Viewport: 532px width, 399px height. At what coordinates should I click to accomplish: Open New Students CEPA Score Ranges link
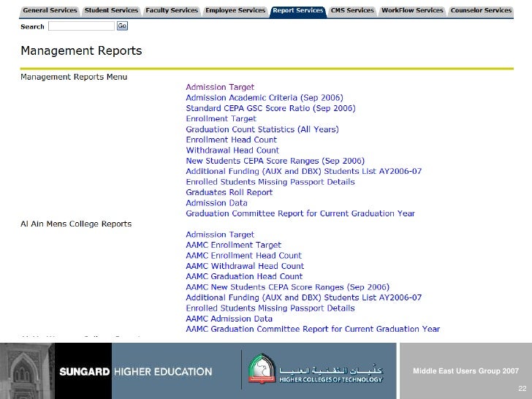[x=275, y=161]
